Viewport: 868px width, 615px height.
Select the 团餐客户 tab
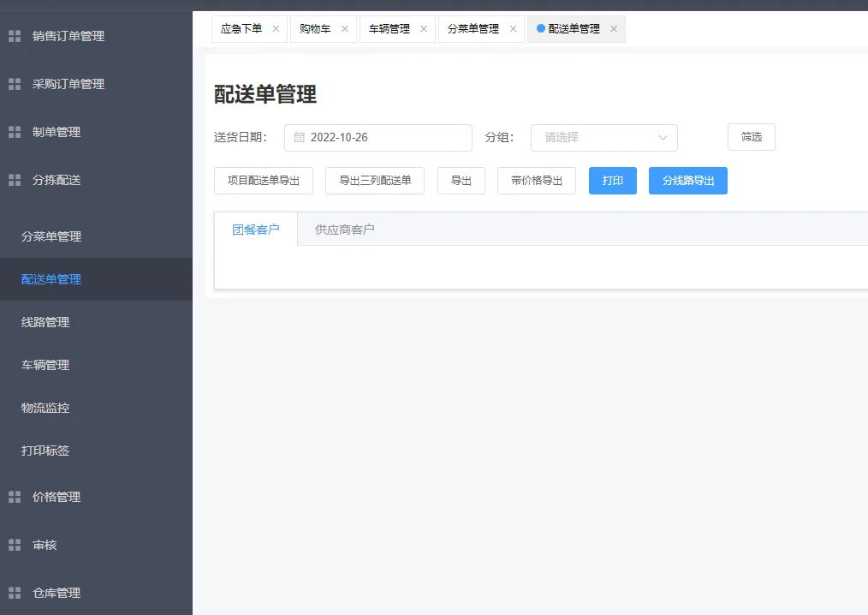click(x=256, y=229)
